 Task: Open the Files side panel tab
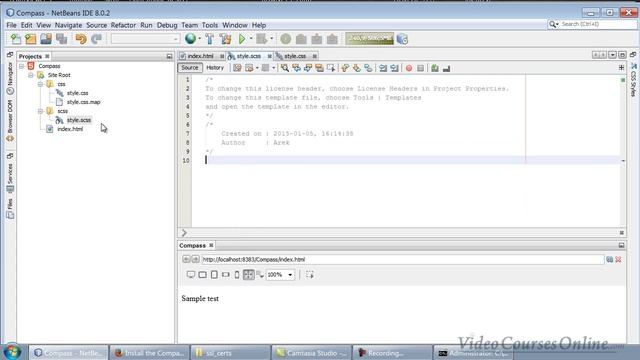click(10, 209)
